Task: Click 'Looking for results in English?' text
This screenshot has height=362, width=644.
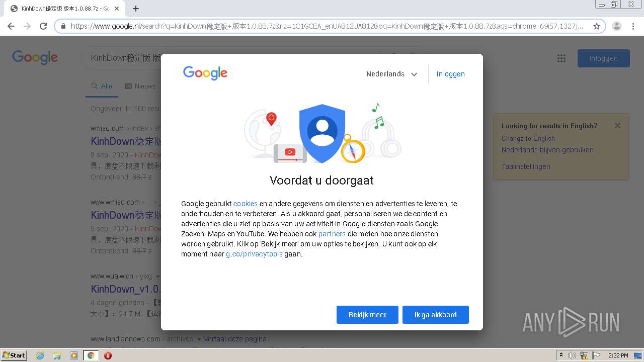Action: (x=549, y=126)
